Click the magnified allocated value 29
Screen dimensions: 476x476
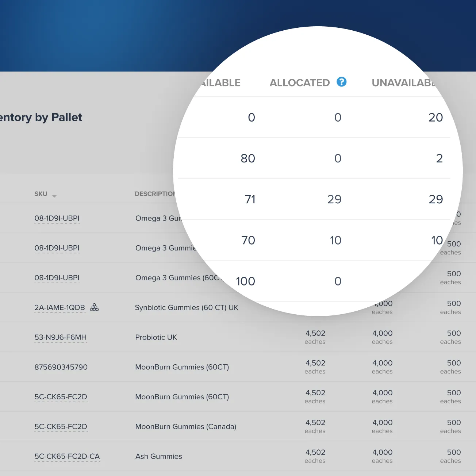click(x=334, y=199)
